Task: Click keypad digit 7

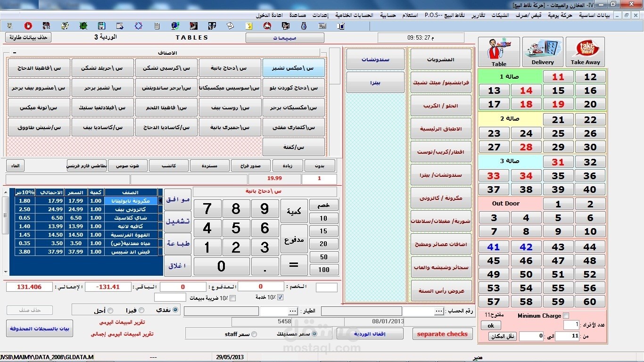Action: tap(207, 209)
